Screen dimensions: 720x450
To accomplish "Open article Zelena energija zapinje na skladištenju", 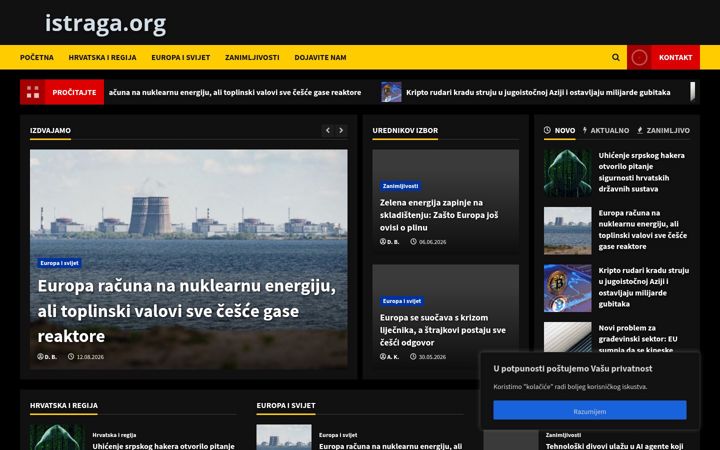I will pyautogui.click(x=439, y=215).
